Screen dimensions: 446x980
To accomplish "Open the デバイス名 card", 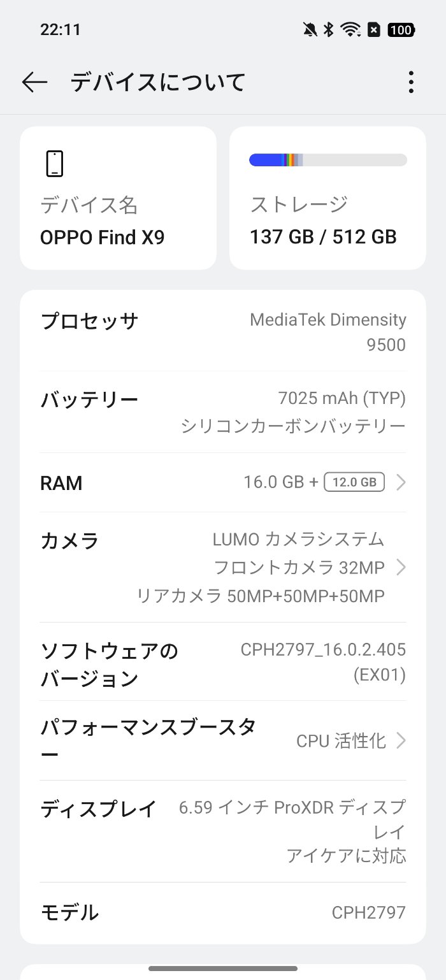I will 118,198.
